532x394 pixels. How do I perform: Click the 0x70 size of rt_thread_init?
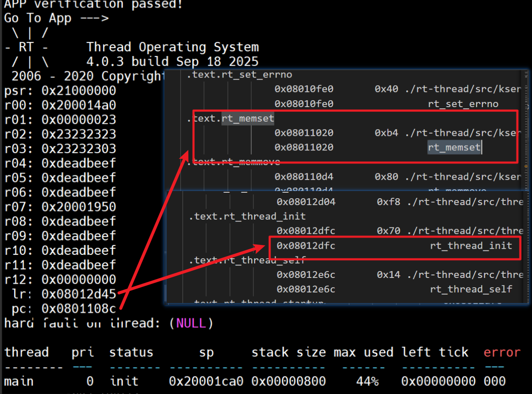389,231
